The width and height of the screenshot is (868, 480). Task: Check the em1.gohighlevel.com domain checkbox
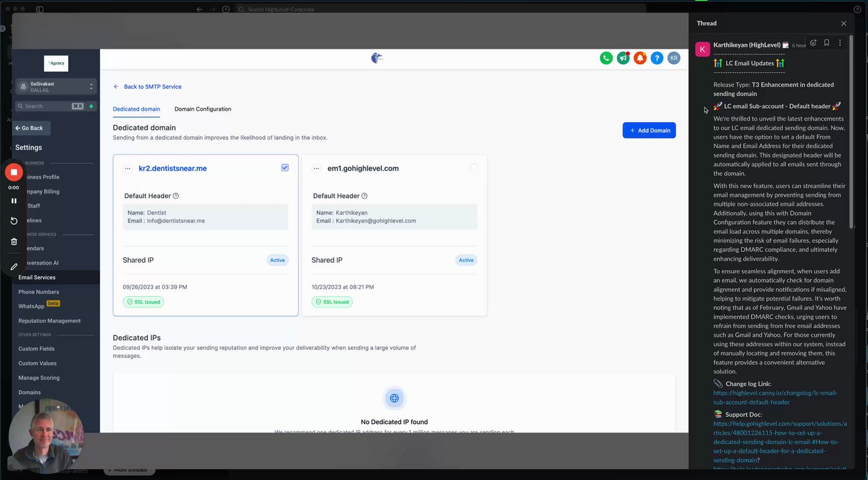(474, 168)
